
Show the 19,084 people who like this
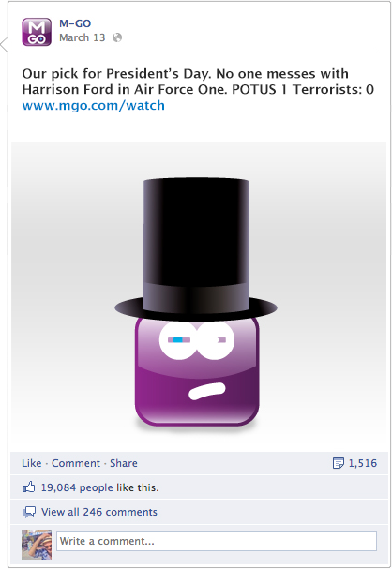click(x=99, y=487)
